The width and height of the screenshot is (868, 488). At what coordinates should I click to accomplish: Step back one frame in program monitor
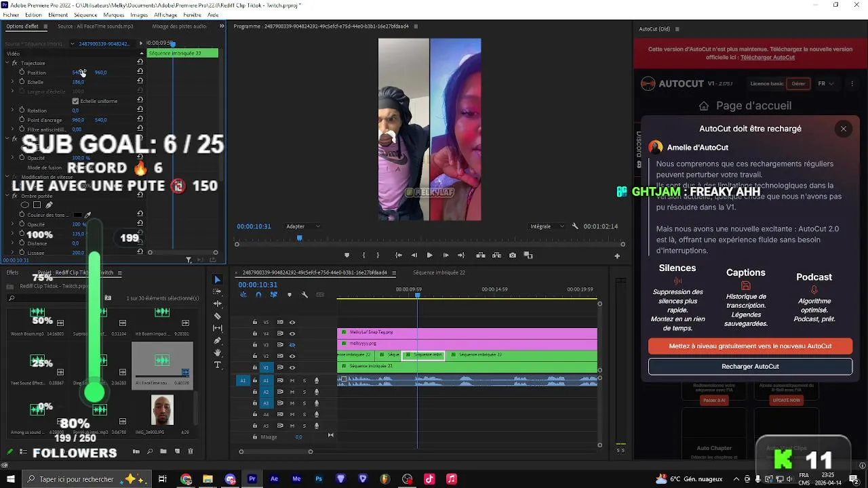point(414,256)
